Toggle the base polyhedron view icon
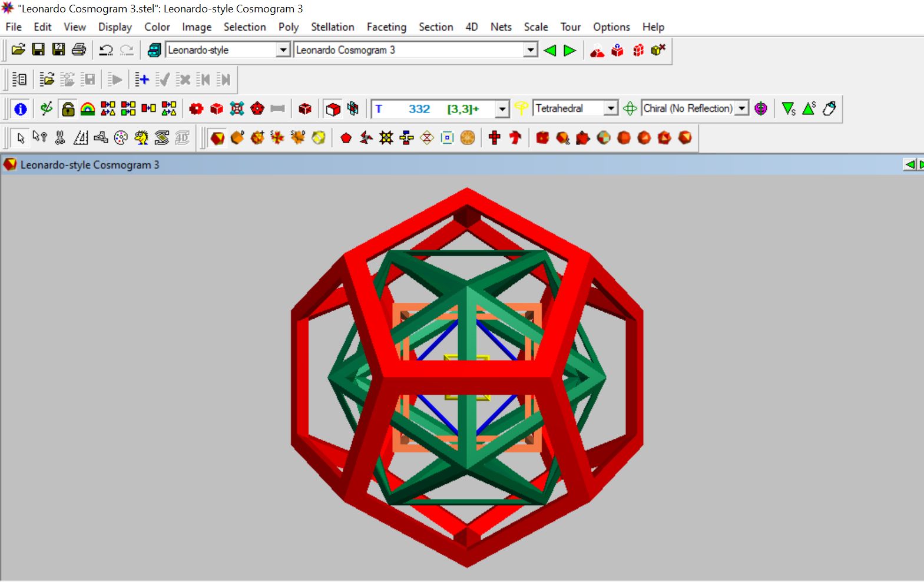This screenshot has width=924, height=582. [x=217, y=138]
